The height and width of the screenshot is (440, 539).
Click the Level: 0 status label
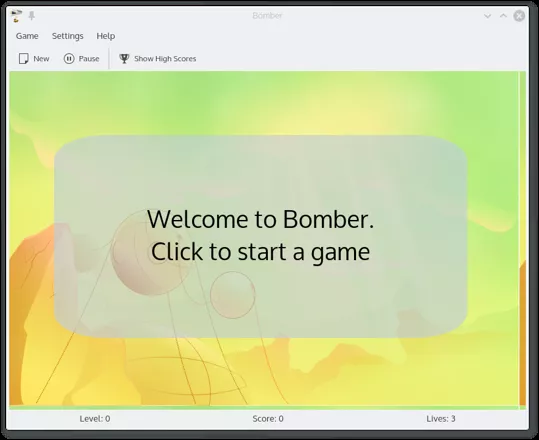[x=95, y=419]
